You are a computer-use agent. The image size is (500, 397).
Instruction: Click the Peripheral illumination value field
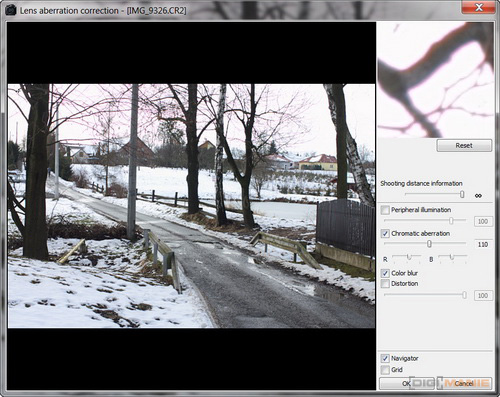pos(483,221)
